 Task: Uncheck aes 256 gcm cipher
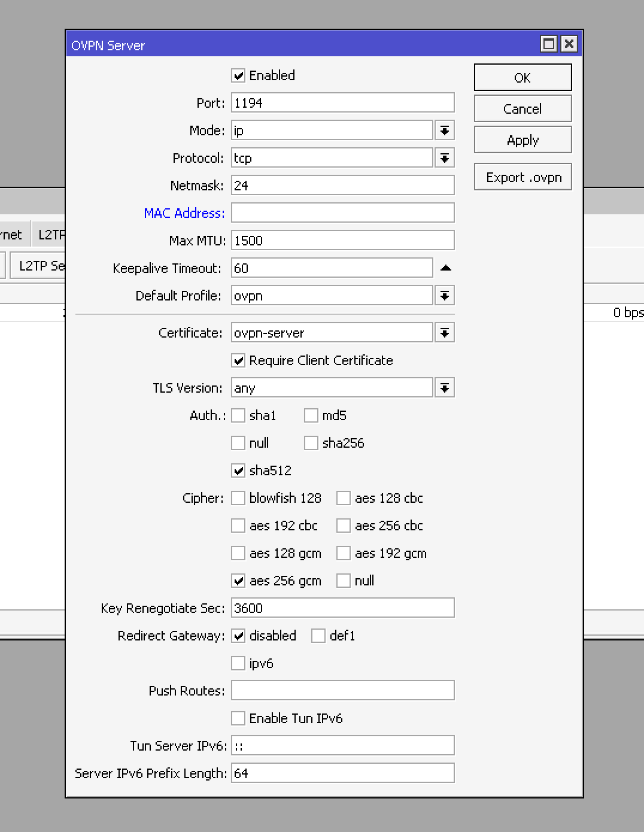click(x=238, y=580)
